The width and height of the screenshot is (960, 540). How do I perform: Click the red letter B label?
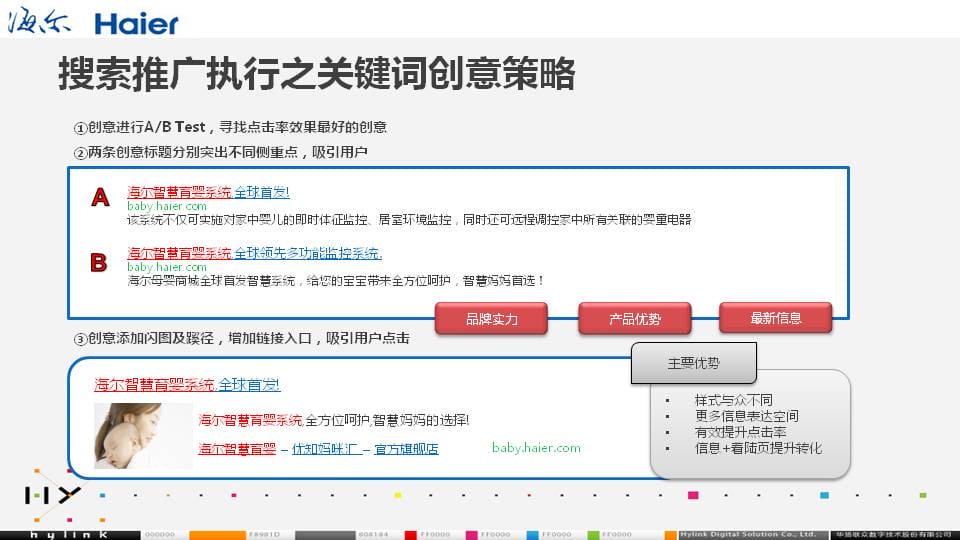[x=99, y=263]
